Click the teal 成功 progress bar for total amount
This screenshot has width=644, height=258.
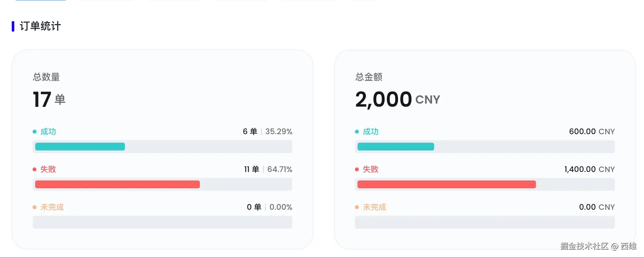click(x=396, y=147)
